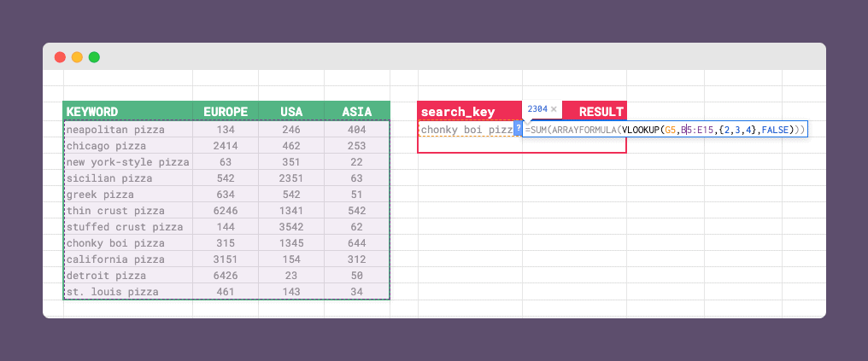Click the yellow minimize window button
Screen dimensions: 868x361
tap(77, 57)
